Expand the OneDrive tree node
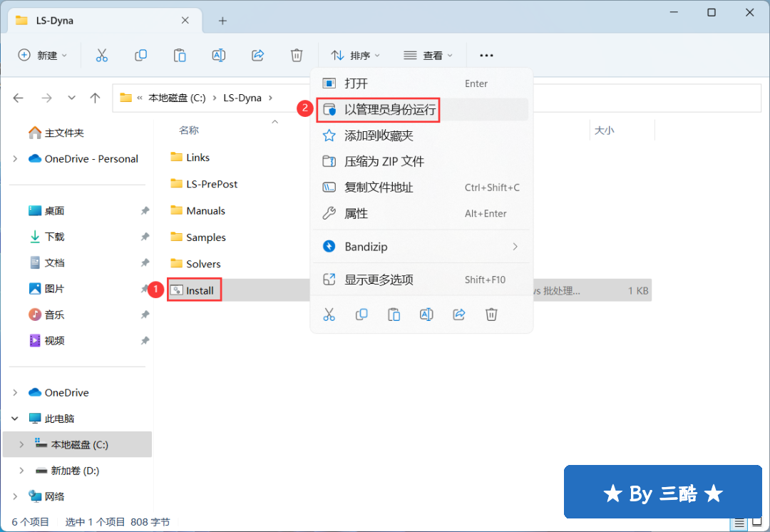 (x=15, y=392)
